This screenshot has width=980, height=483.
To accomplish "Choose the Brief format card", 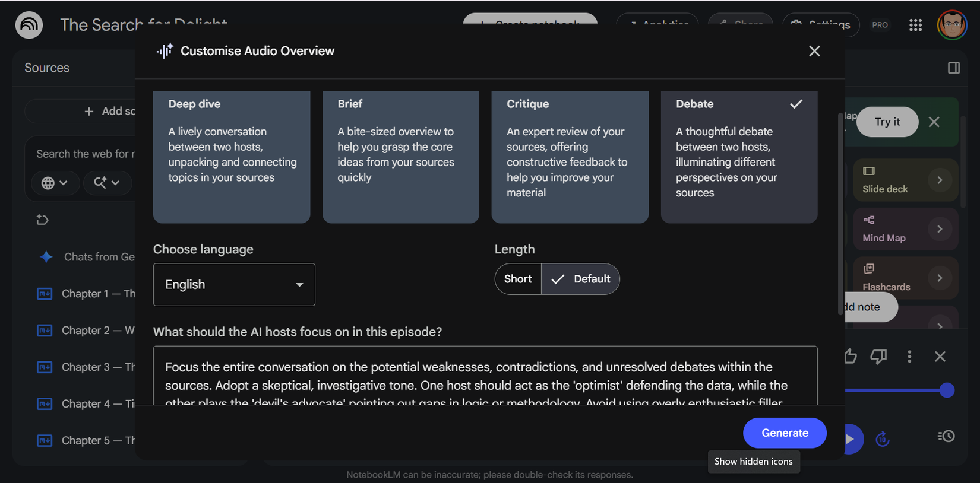I will [x=401, y=157].
